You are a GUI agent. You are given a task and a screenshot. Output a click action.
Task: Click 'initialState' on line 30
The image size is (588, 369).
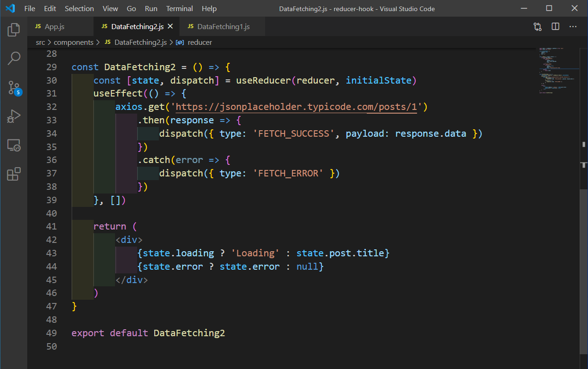(x=379, y=81)
